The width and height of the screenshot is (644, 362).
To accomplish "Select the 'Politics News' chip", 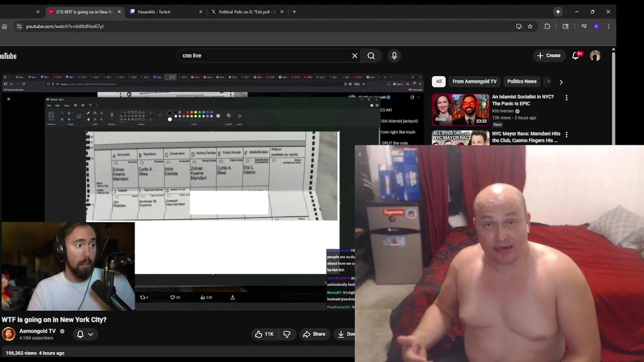I will pyautogui.click(x=522, y=81).
